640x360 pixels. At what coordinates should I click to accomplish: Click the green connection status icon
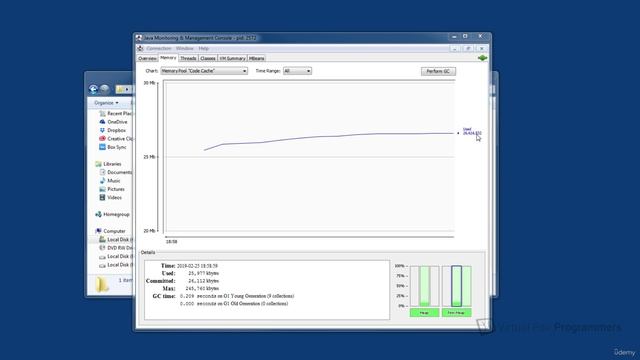tap(482, 58)
